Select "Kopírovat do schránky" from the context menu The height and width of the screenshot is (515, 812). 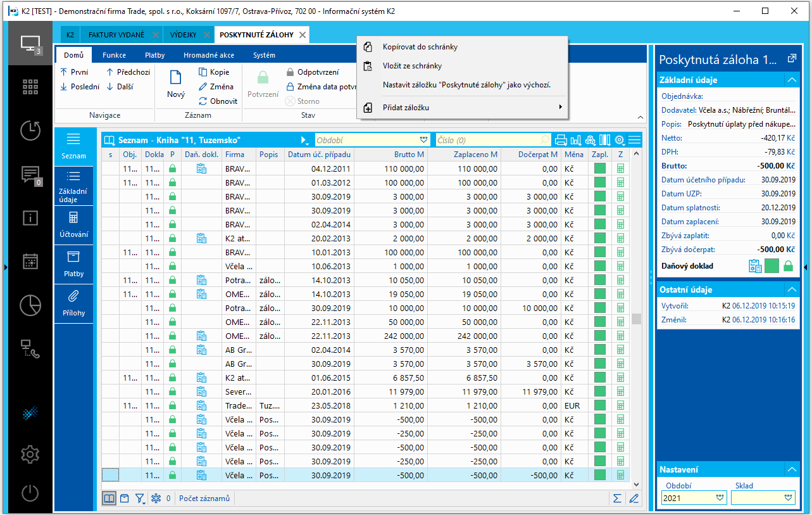point(420,47)
